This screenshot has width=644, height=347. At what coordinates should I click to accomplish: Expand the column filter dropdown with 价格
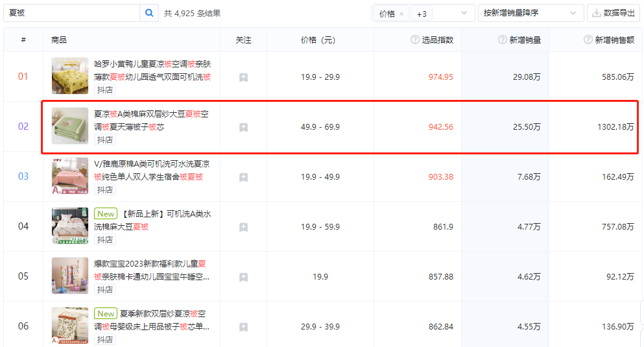click(464, 14)
